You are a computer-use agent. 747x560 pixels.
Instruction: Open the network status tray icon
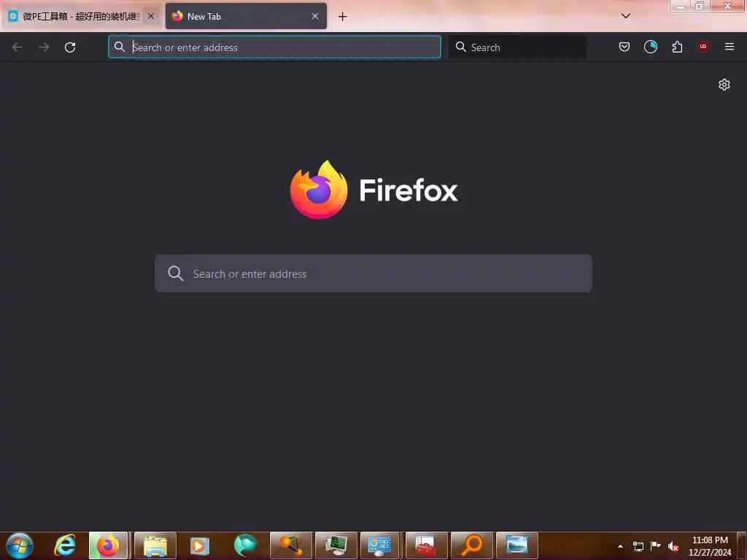coord(638,546)
